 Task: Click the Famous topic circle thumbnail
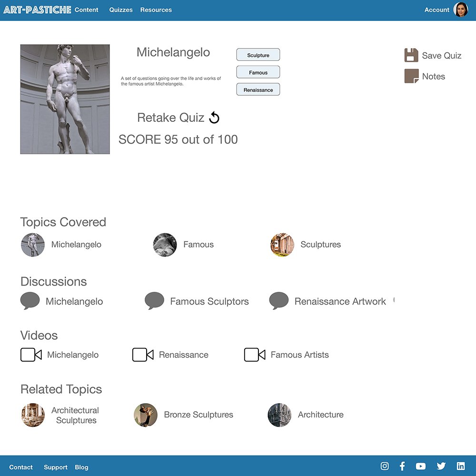point(165,245)
